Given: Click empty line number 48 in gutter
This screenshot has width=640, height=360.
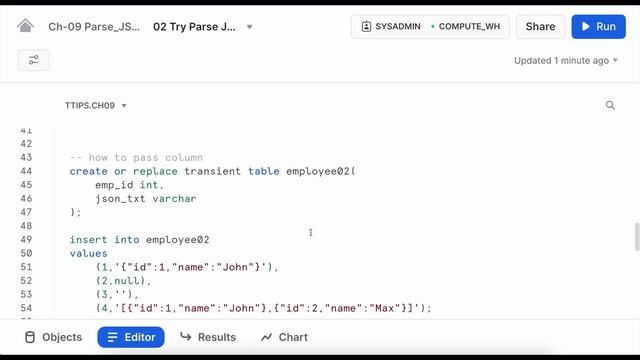Looking at the screenshot, I should [26, 226].
